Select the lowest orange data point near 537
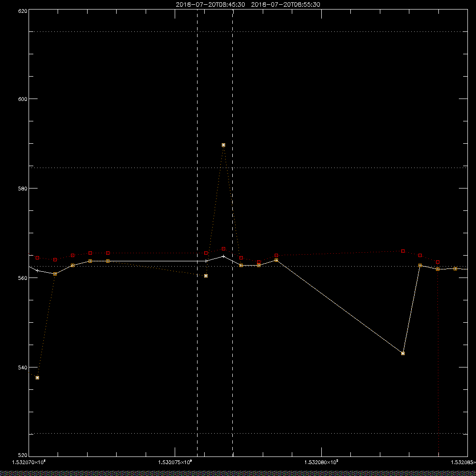The image size is (476, 476). [37, 377]
